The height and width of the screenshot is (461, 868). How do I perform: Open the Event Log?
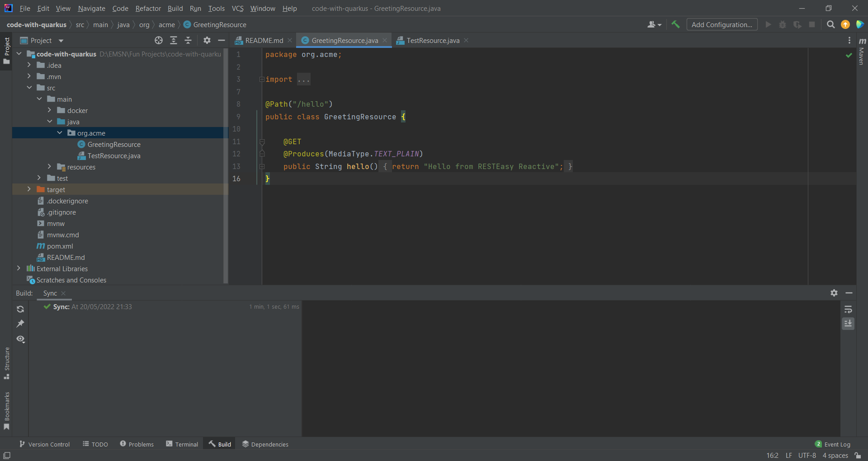click(833, 444)
